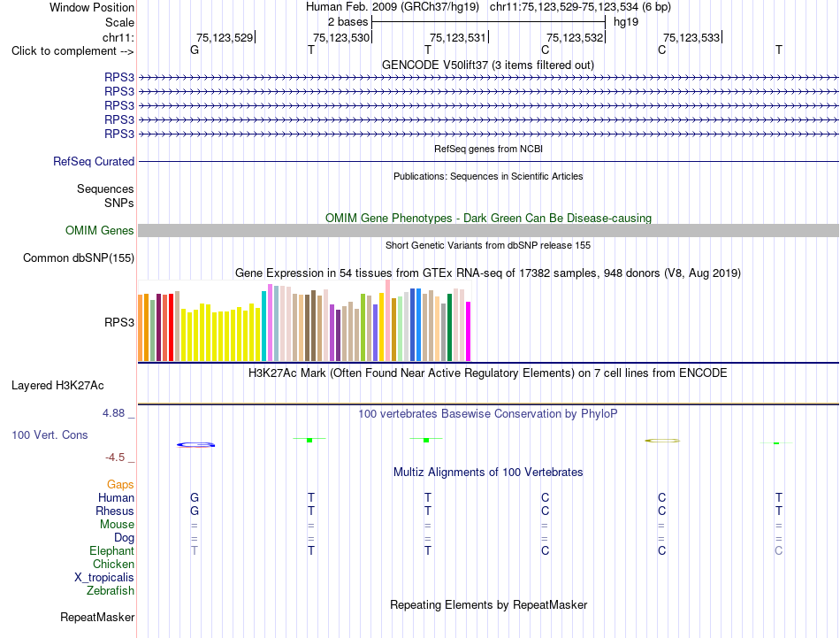Open the Multiz Alignments of 100 Vertebrates title
Image resolution: width=840 pixels, height=638 pixels.
(488, 473)
